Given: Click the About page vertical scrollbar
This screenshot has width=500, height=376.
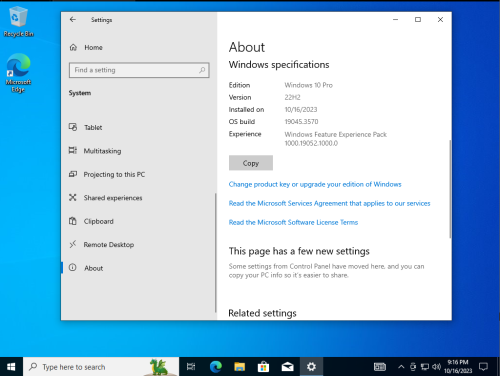Looking at the screenshot, I should pyautogui.click(x=450, y=189).
